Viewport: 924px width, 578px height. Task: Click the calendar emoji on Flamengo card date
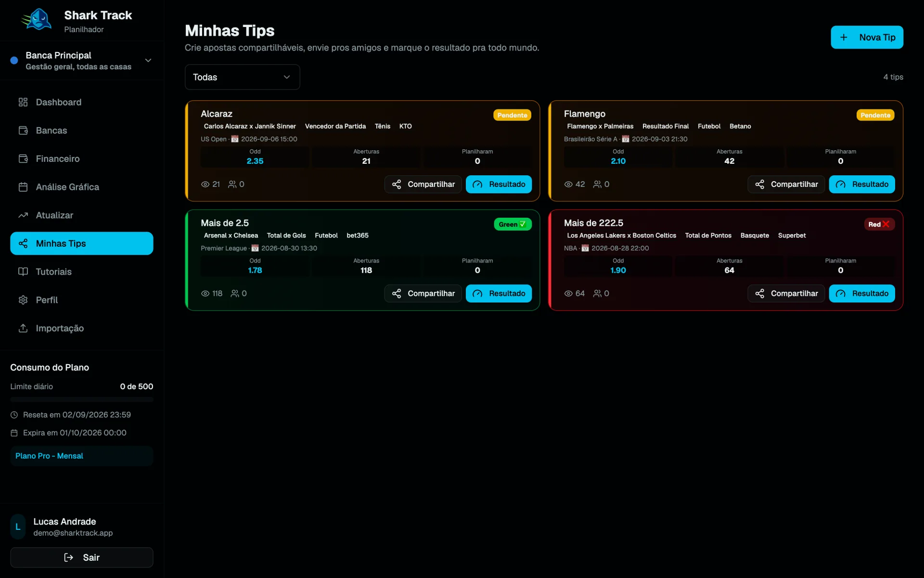click(626, 139)
